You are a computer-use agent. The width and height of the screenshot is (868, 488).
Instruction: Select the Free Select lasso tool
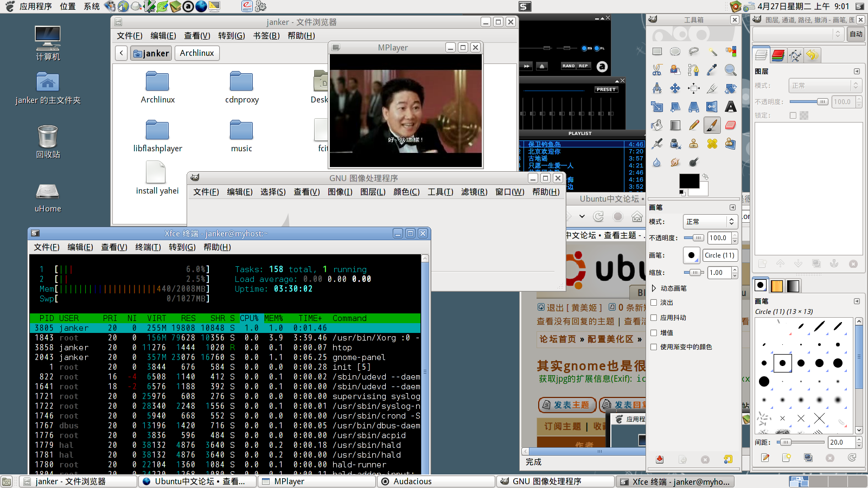[x=694, y=52]
